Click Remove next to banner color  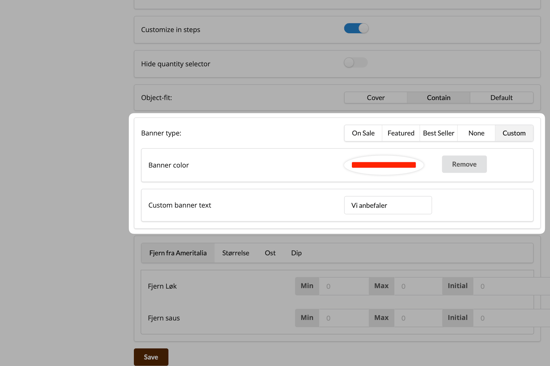[x=464, y=164]
